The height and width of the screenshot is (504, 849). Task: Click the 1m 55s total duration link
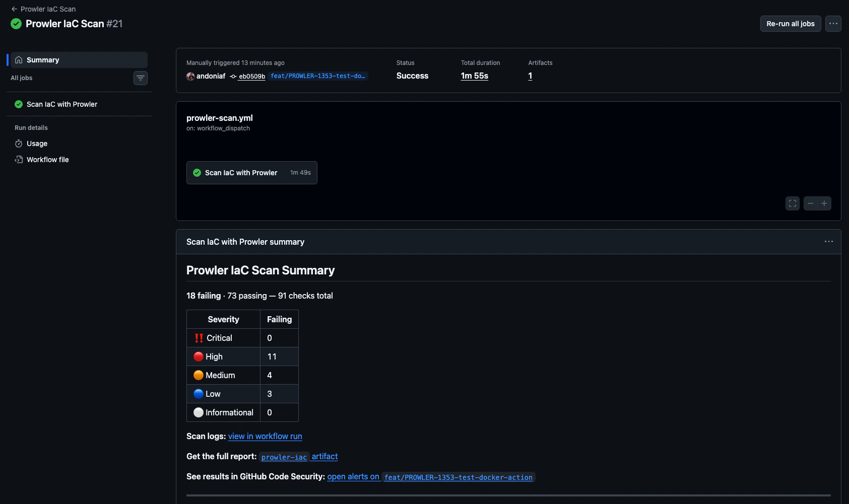pos(474,76)
